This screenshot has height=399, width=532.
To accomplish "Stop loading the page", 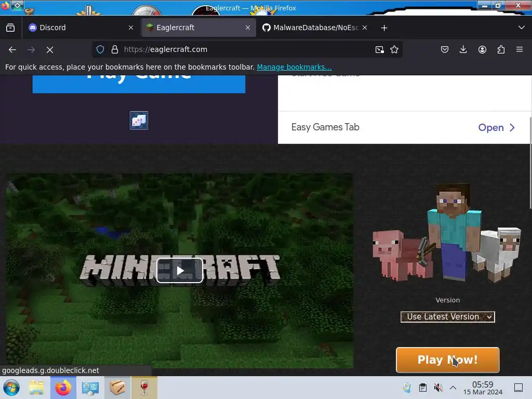I will pyautogui.click(x=50, y=50).
